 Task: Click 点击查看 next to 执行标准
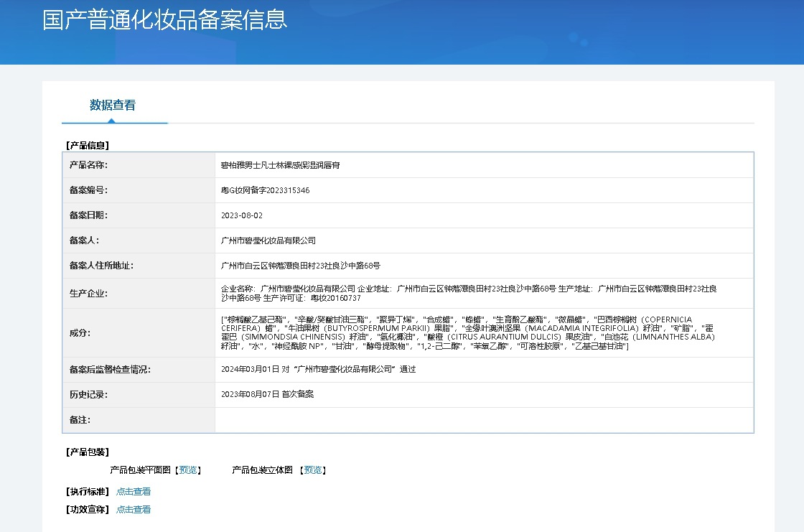click(134, 492)
